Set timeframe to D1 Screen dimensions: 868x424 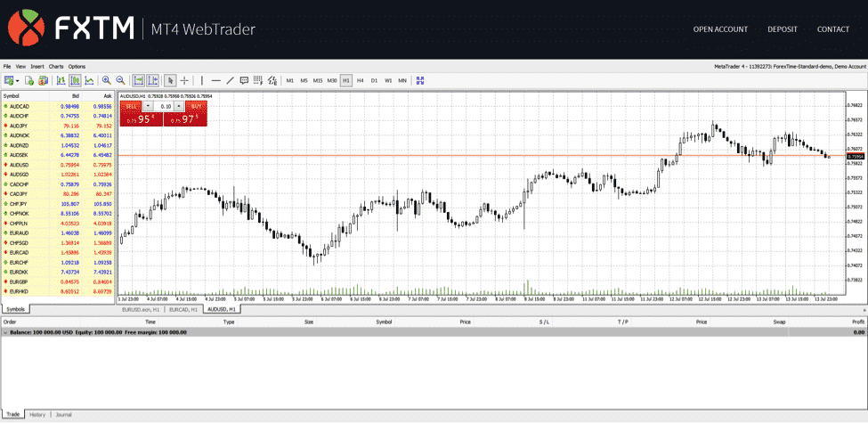[374, 80]
